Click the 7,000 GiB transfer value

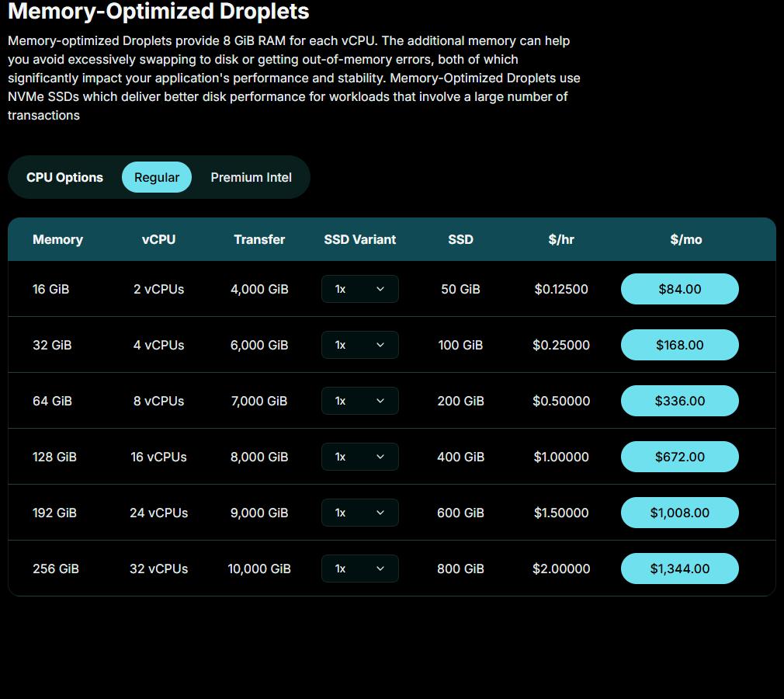[x=259, y=401]
